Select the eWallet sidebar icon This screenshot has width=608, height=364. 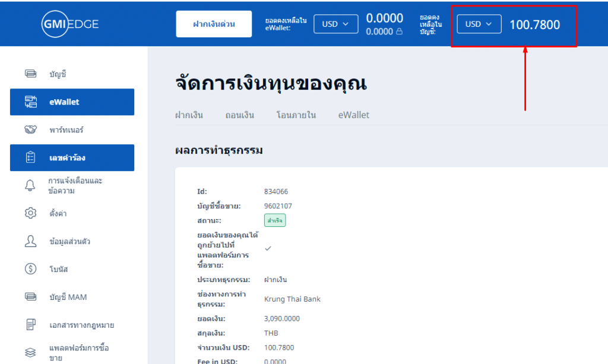point(30,102)
